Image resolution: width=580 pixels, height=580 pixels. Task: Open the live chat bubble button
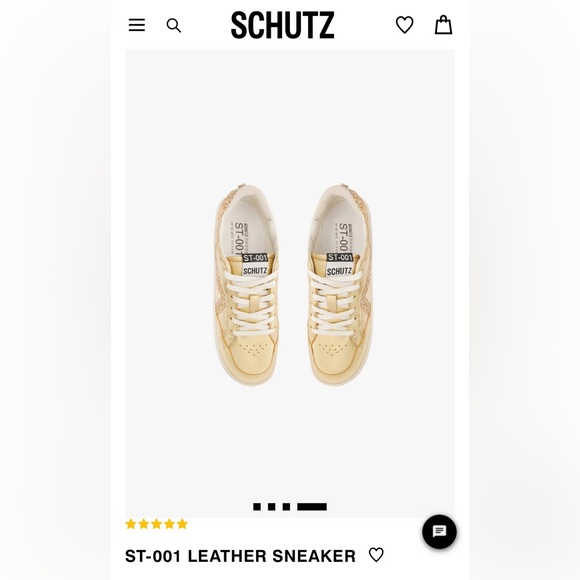coord(439,532)
